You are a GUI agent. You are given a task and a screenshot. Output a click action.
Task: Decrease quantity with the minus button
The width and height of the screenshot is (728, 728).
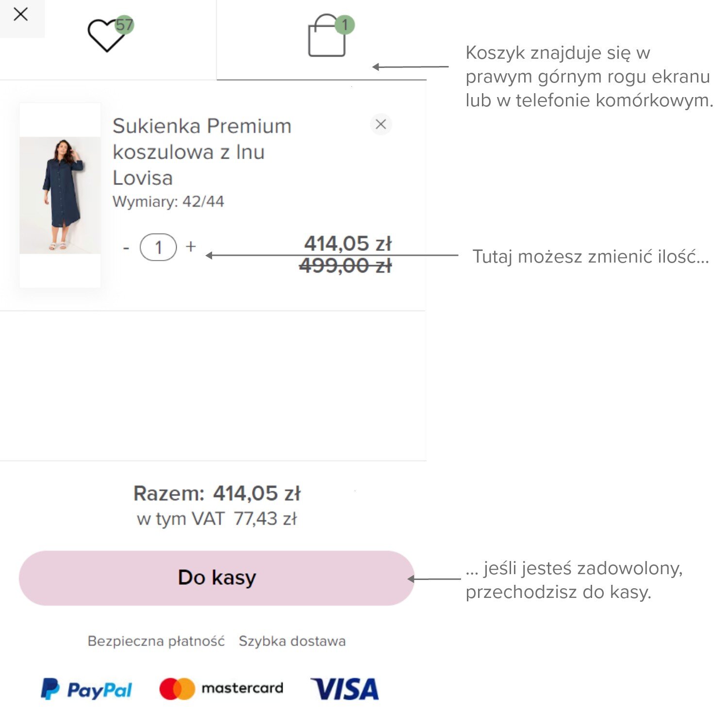pyautogui.click(x=126, y=248)
